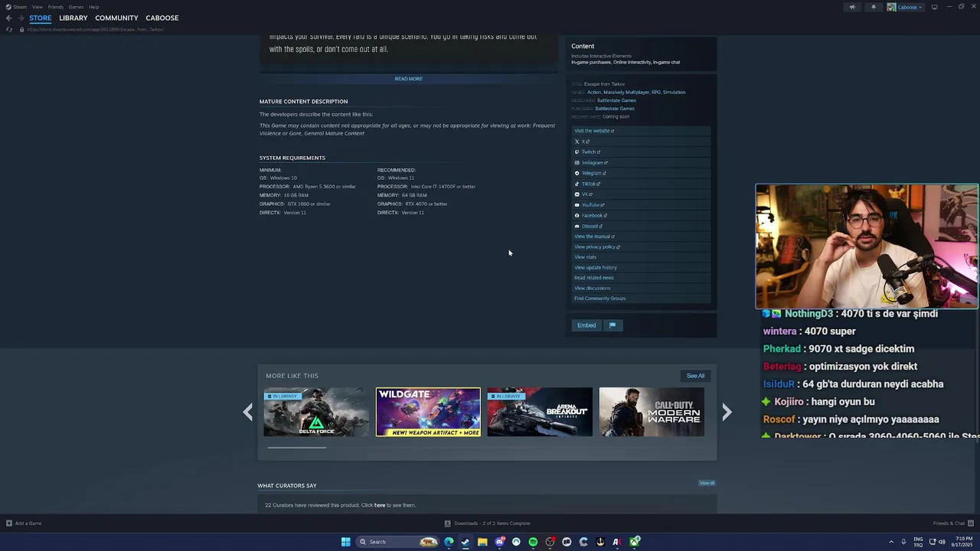
Task: Go forward with the right arrow
Action: (x=21, y=18)
